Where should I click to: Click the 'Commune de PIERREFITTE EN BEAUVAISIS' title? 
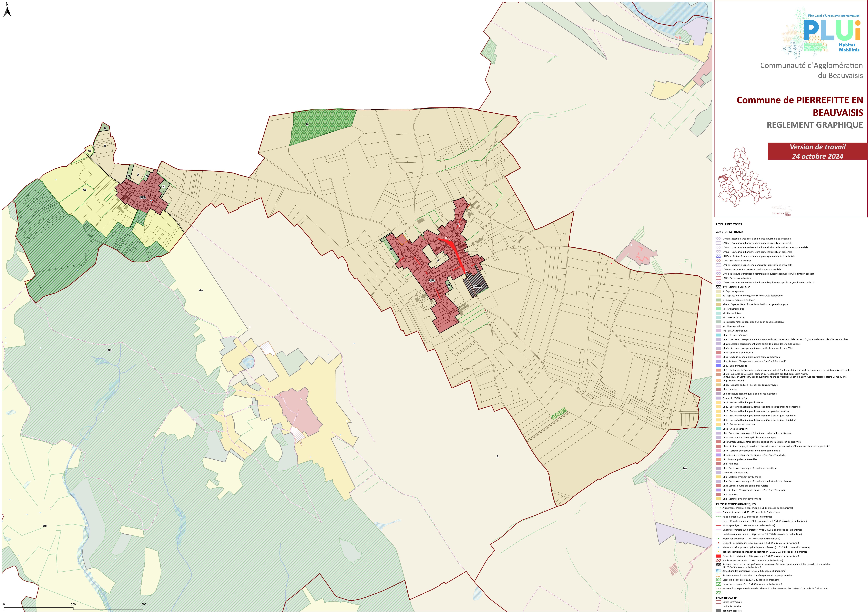(800, 106)
